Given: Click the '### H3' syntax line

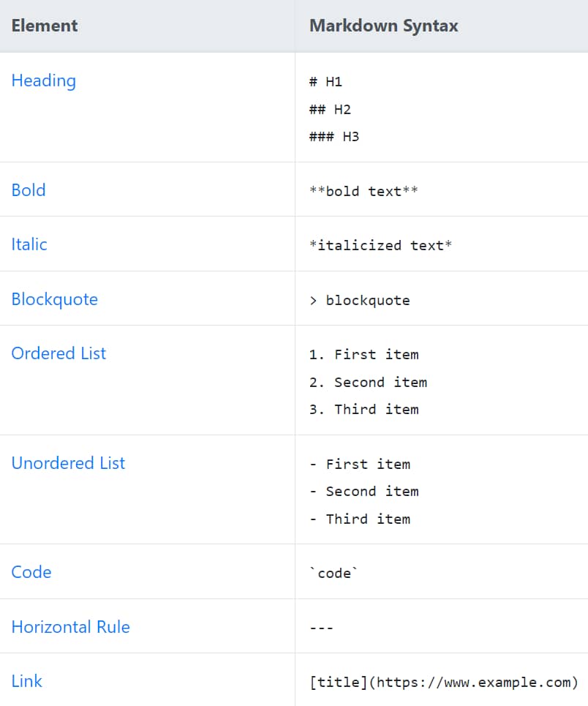Looking at the screenshot, I should pos(334,137).
